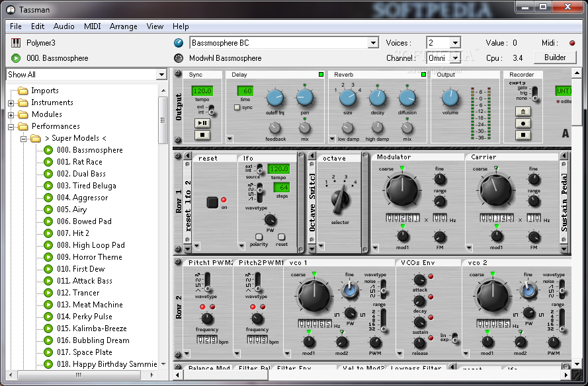Click the vco 1 fine knob
The width and height of the screenshot is (588, 386).
349,290
